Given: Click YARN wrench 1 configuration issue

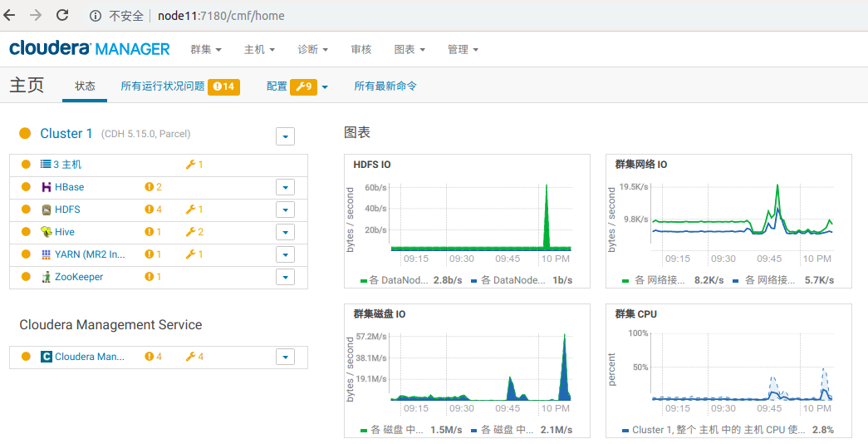Looking at the screenshot, I should point(194,254).
